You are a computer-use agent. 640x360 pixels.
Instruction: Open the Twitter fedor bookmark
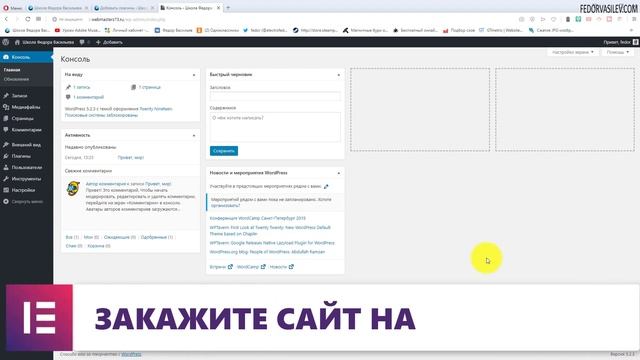pyautogui.click(x=265, y=30)
